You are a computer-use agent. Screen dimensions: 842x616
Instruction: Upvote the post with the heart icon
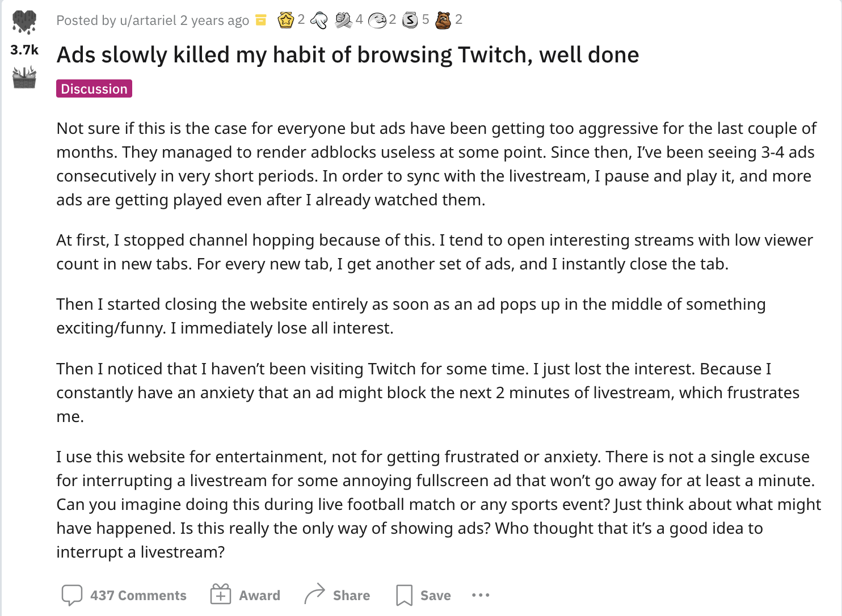pos(24,22)
